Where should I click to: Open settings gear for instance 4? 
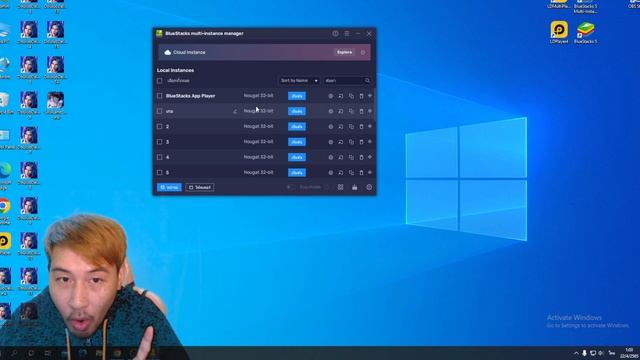coord(331,157)
